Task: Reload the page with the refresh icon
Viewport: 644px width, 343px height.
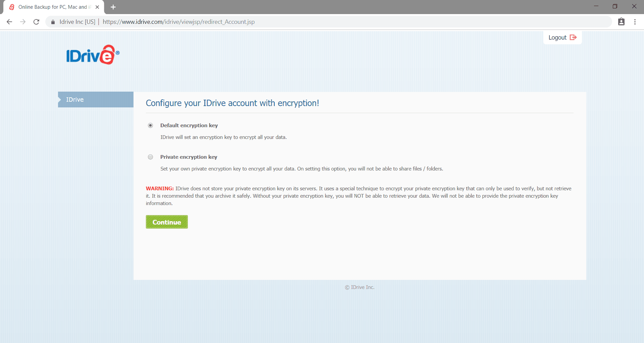Action: tap(36, 22)
